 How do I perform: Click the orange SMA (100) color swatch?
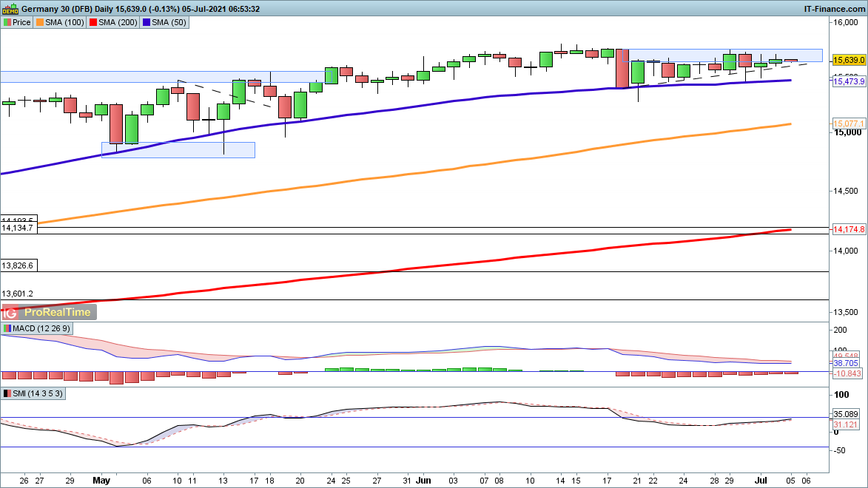coord(40,22)
